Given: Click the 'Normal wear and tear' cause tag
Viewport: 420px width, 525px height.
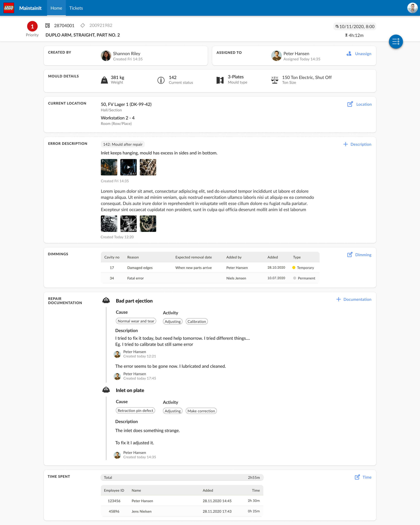Looking at the screenshot, I should point(136,321).
